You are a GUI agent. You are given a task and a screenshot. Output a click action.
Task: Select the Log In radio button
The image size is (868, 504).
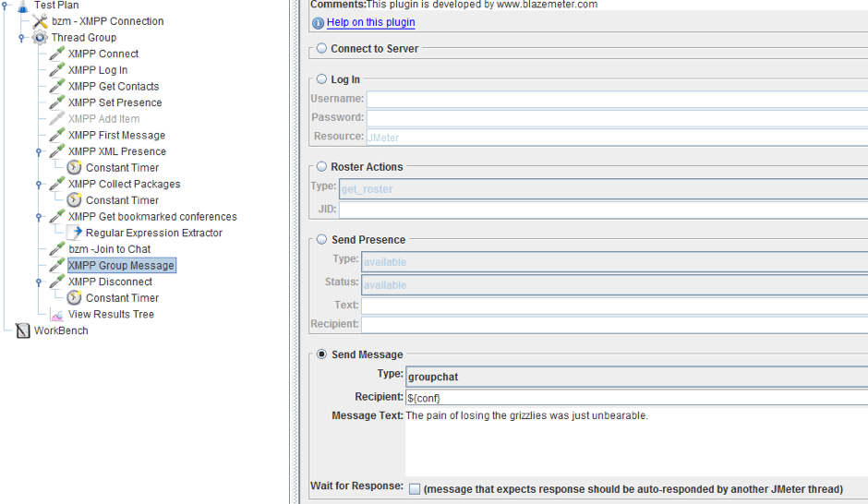[321, 79]
